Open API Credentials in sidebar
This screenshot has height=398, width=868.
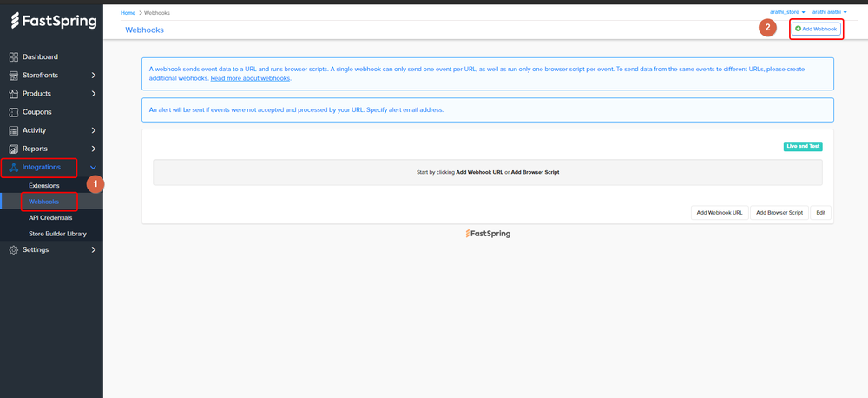coord(50,218)
